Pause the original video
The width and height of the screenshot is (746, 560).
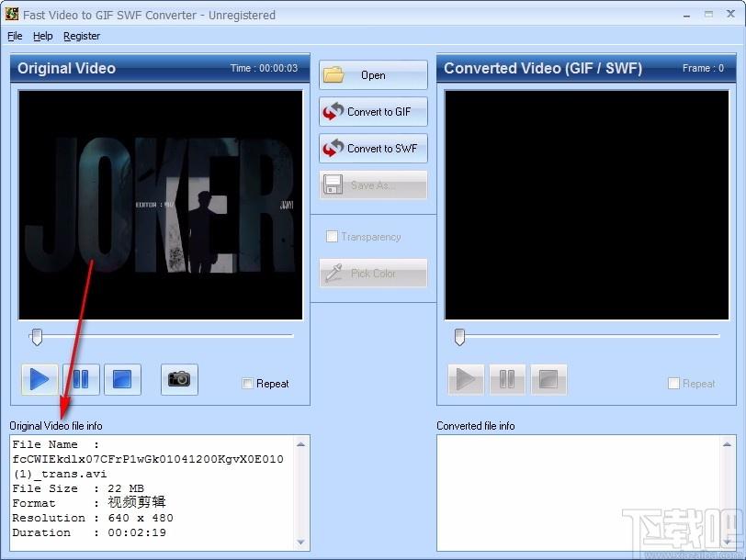(81, 379)
